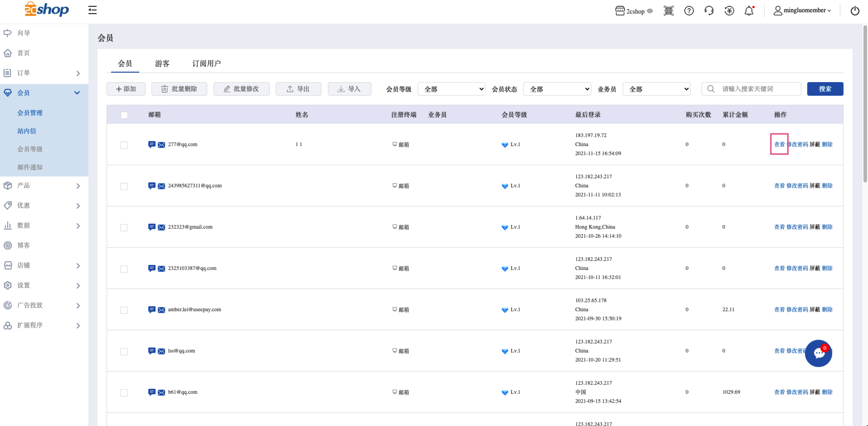The height and width of the screenshot is (426, 868).
Task: Check the row checkbox for 232323@gmail.com
Action: (124, 228)
